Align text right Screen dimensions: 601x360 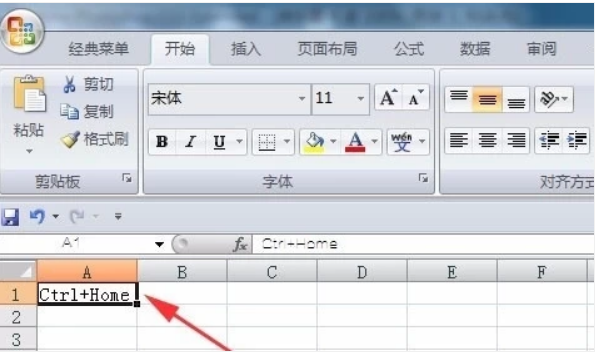point(516,140)
